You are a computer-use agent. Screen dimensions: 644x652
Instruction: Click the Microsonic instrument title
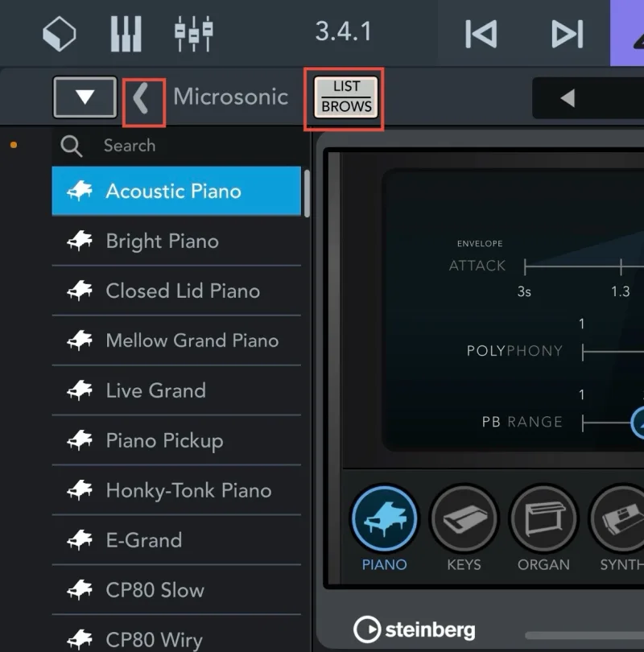pyautogui.click(x=231, y=97)
